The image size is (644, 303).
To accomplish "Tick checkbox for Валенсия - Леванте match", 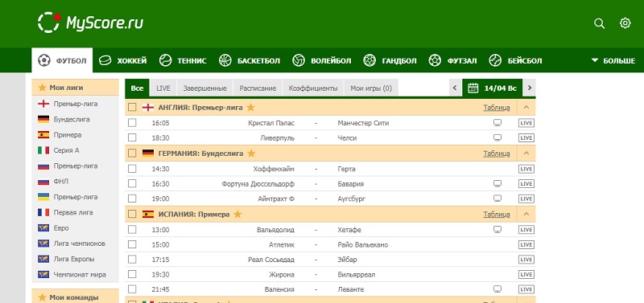I will click(132, 289).
